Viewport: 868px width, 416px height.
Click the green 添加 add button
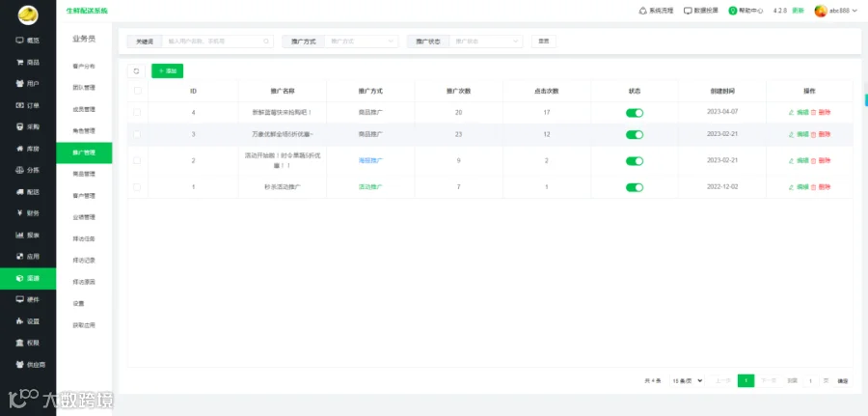[x=167, y=70]
